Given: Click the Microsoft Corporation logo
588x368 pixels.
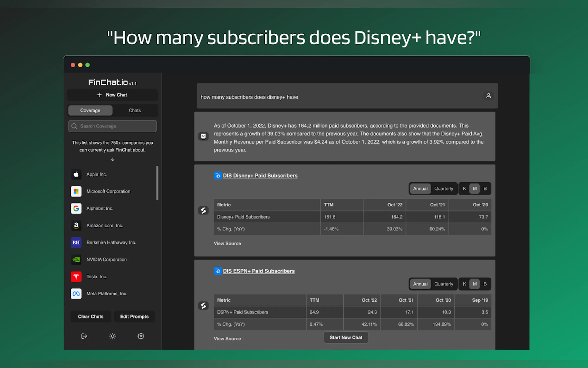Looking at the screenshot, I should click(x=76, y=191).
